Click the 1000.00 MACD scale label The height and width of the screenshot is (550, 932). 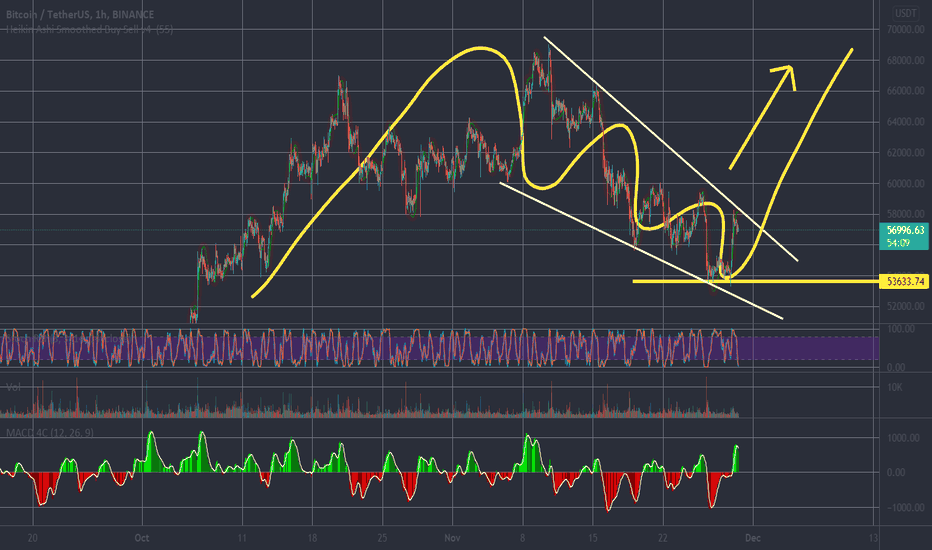[903, 438]
